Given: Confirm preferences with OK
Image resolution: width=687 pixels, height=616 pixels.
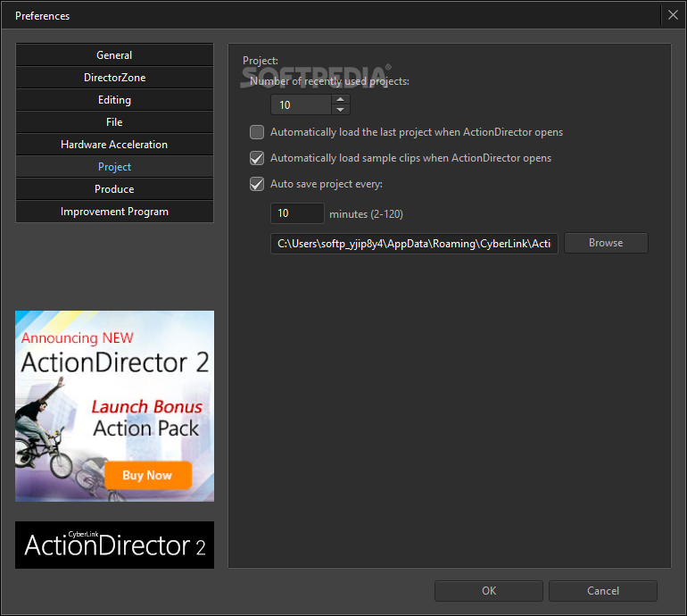Looking at the screenshot, I should click(489, 591).
